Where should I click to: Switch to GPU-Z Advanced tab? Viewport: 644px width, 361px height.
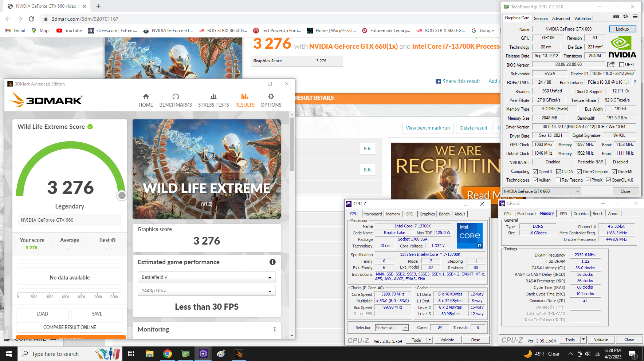tap(561, 19)
